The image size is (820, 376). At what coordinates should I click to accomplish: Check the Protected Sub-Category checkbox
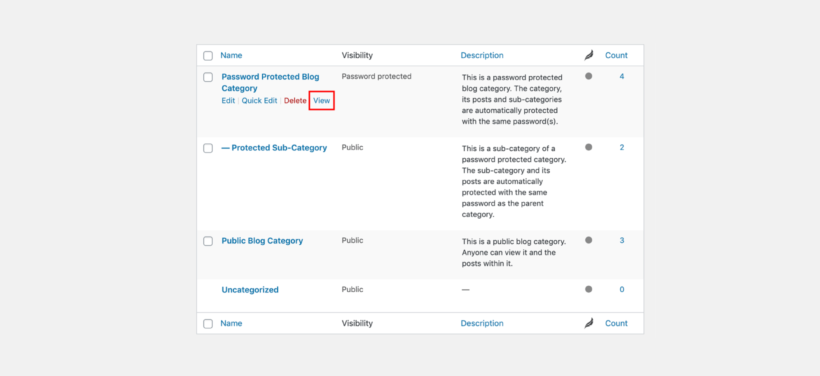point(208,149)
